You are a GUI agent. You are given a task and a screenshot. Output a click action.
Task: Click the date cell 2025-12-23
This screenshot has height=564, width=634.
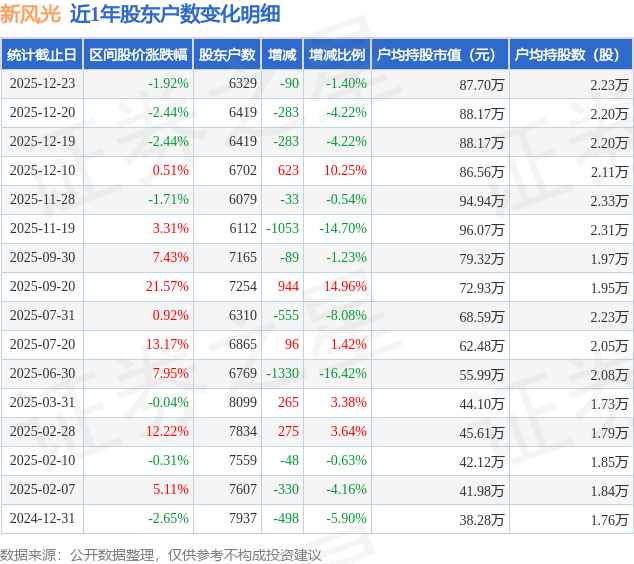coord(42,83)
